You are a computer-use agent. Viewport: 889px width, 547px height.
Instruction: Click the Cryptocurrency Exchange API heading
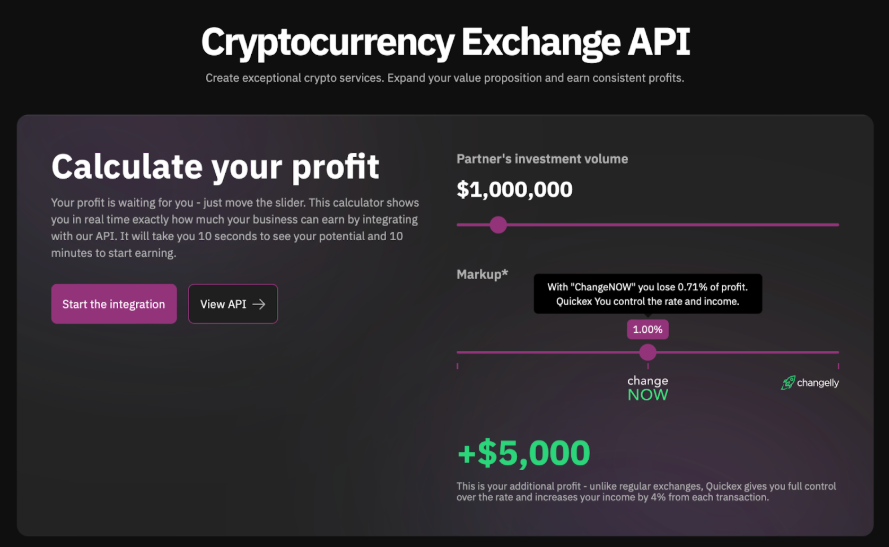coord(445,43)
